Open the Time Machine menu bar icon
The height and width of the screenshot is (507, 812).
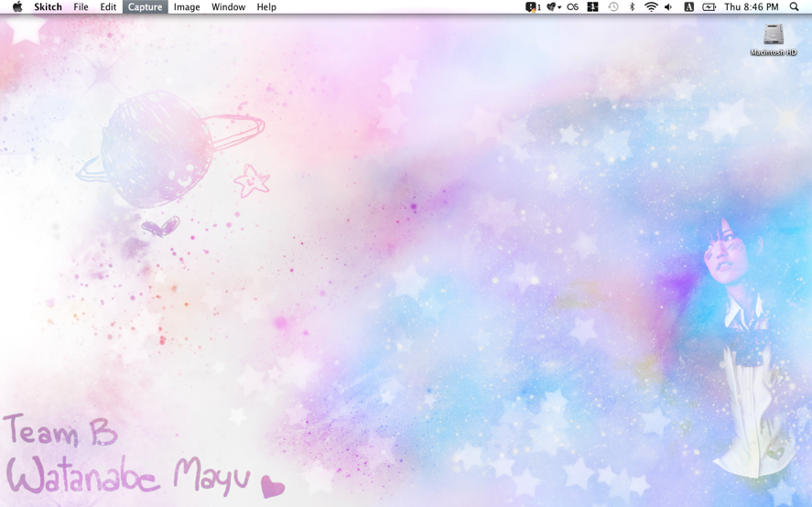pyautogui.click(x=613, y=6)
